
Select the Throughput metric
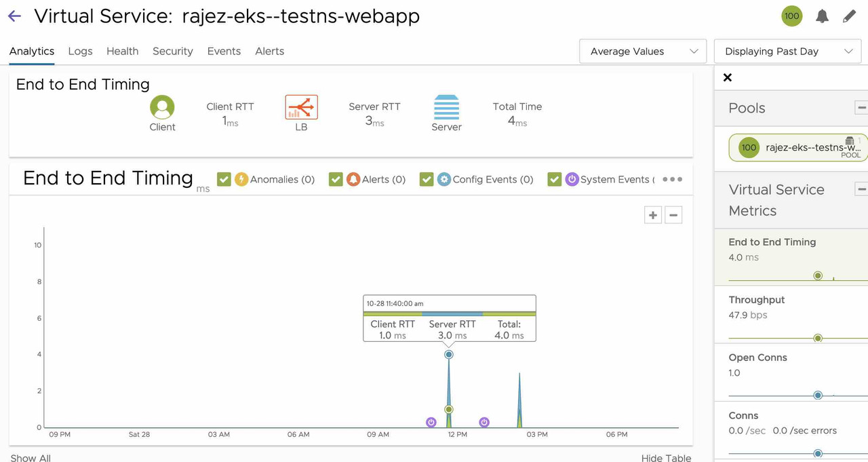click(x=791, y=315)
